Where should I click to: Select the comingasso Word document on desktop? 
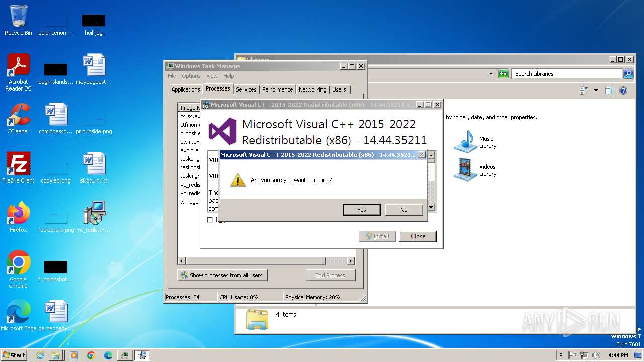tap(56, 119)
